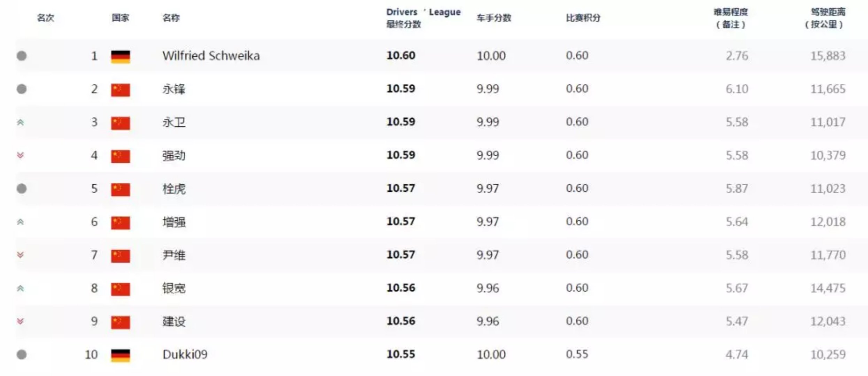Click the Chinese flag next to 永锋

121,90
